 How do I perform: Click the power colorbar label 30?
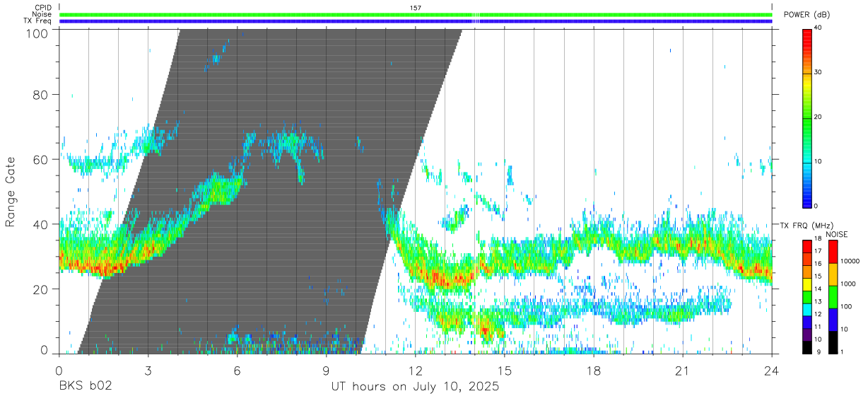(x=819, y=72)
